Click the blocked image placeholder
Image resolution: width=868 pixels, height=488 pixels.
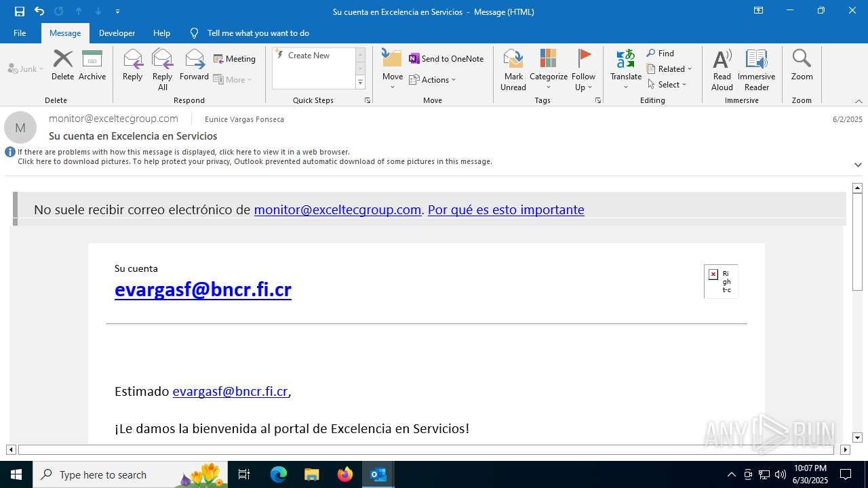[x=721, y=281]
